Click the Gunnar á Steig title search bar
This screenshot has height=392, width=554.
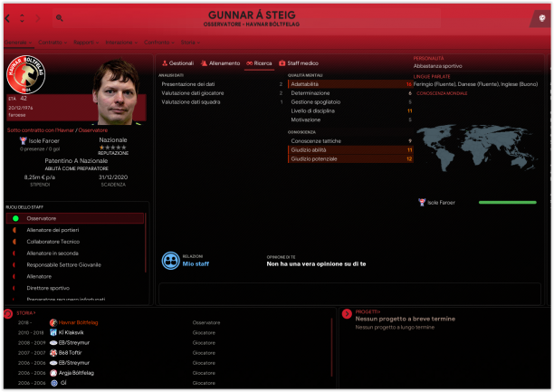tap(246, 18)
